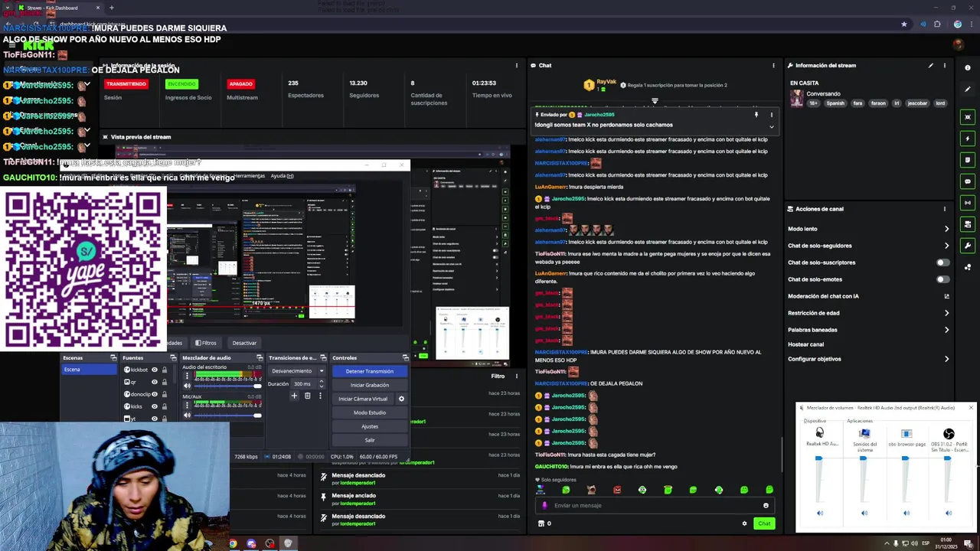Click Desactivar button in OBS toolbar

coord(244,343)
